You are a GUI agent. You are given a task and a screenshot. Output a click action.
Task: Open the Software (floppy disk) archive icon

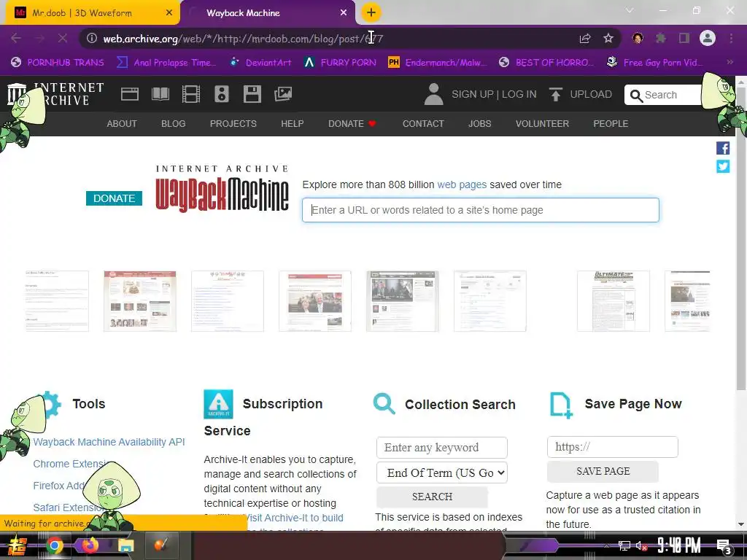[252, 94]
